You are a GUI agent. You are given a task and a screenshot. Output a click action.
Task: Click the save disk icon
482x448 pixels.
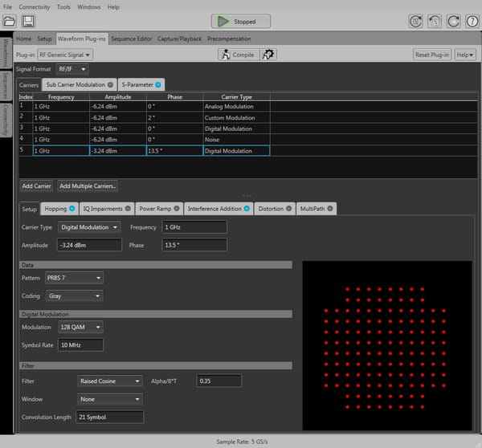coord(28,22)
